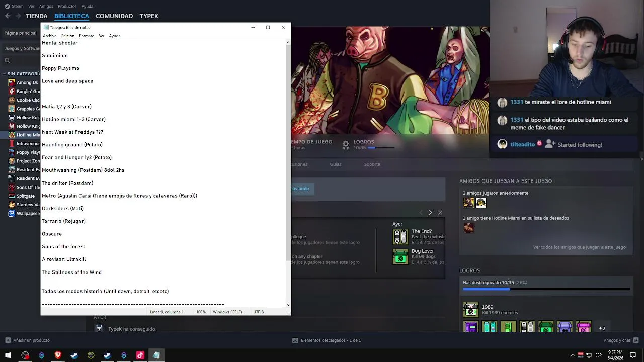Collapse the SIN CATEGORÍA library group
The width and height of the screenshot is (644, 362).
tap(4, 74)
